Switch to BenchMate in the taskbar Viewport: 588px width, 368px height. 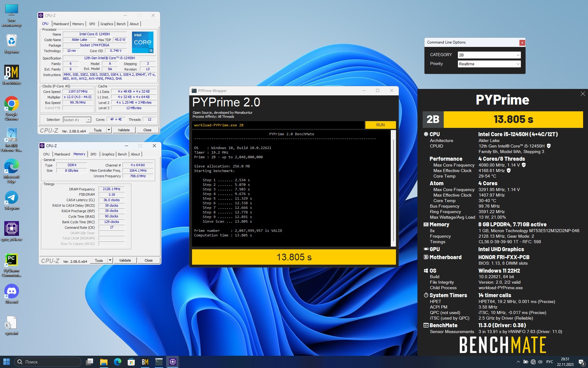click(145, 362)
